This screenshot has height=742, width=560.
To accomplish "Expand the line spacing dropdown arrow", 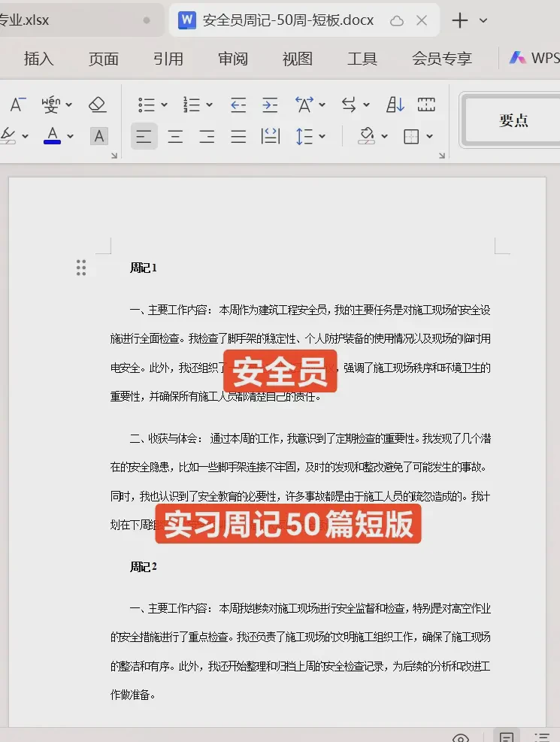I will 322,136.
